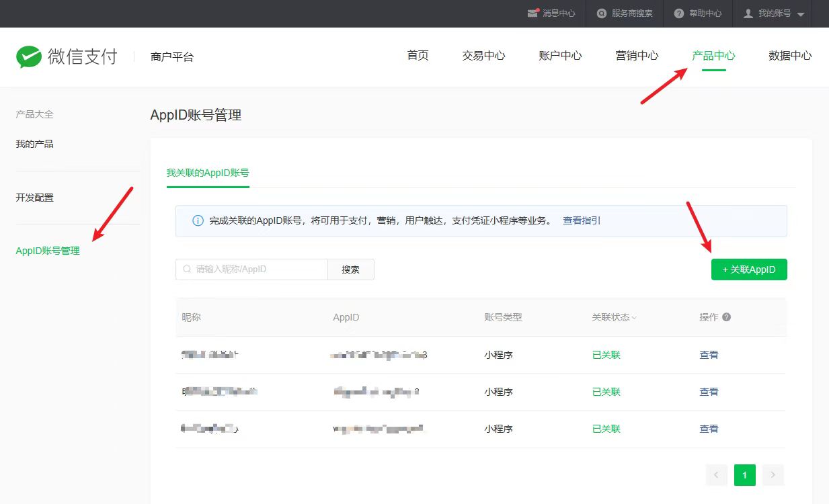This screenshot has height=504, width=829.
Task: Select page 1 in pagination
Action: coord(745,475)
